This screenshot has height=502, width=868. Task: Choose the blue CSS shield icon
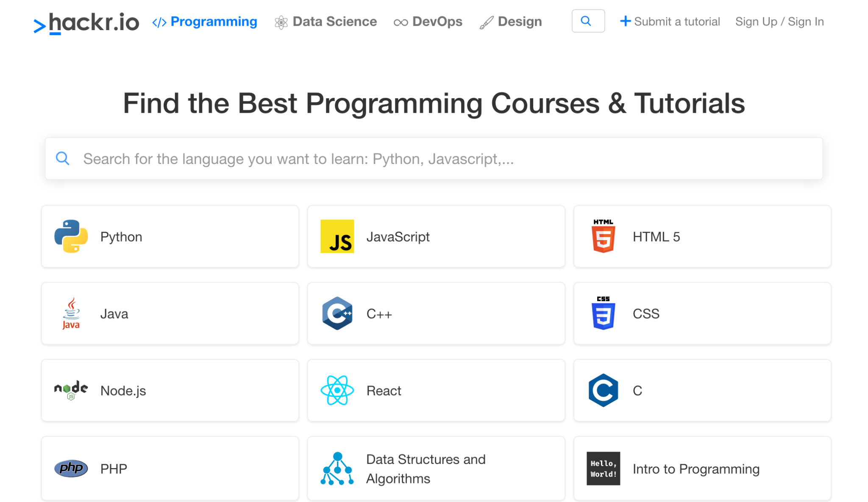tap(603, 313)
